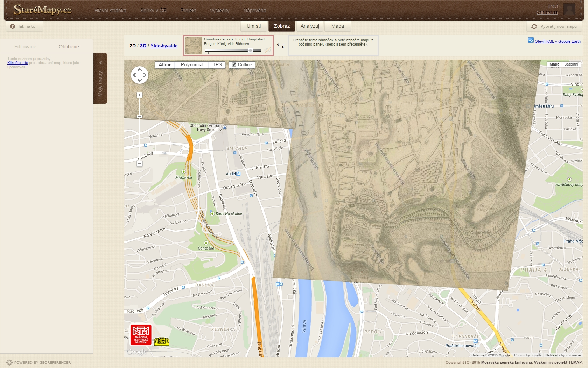
Task: Open the Zobraz tab
Action: click(282, 26)
